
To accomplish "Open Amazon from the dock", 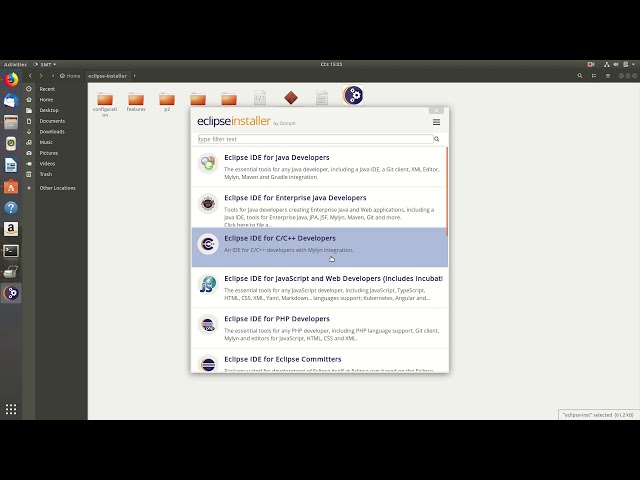I will (11, 229).
